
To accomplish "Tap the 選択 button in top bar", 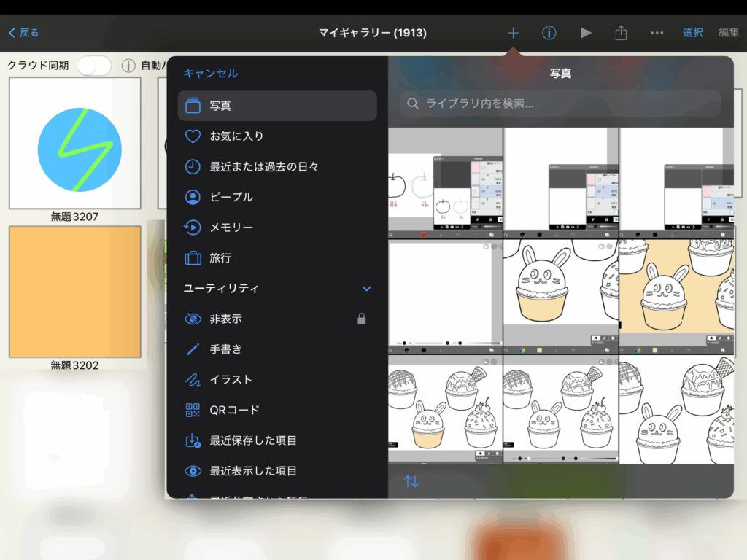I will coord(692,33).
